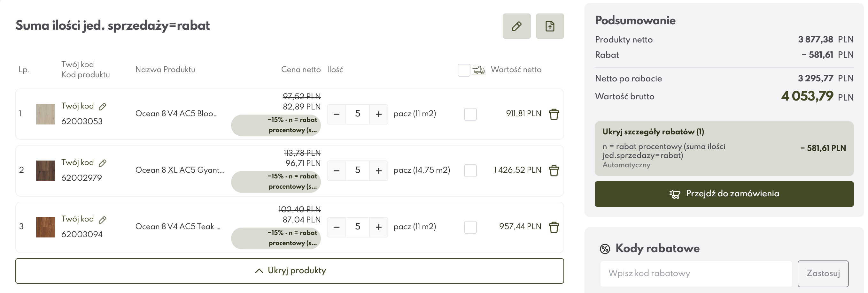Export cart using the upload file icon

[x=550, y=26]
